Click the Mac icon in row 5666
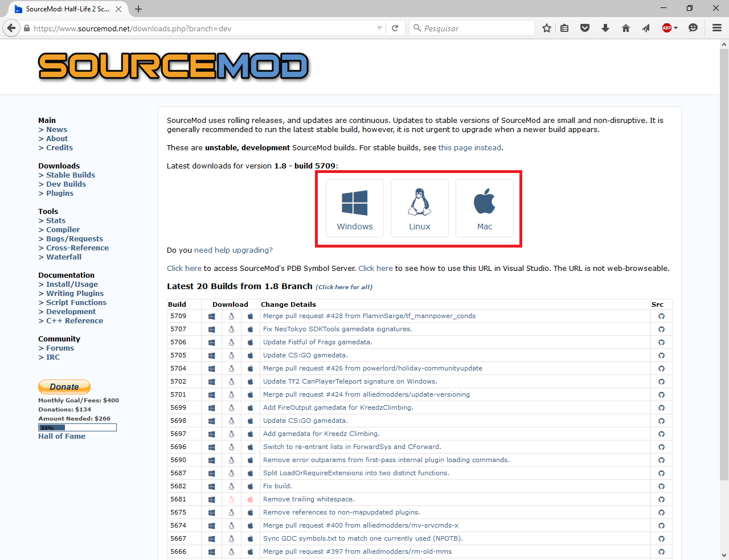 click(250, 552)
